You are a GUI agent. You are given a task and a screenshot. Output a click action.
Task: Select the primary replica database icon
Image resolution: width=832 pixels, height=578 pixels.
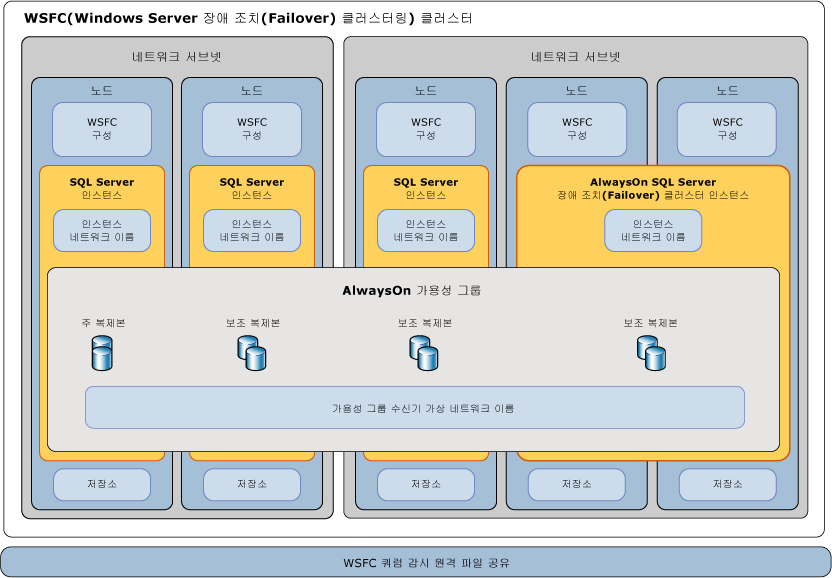click(x=102, y=353)
